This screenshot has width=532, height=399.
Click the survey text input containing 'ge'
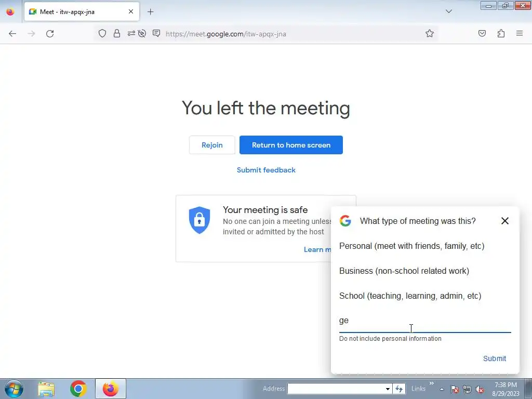(x=425, y=321)
